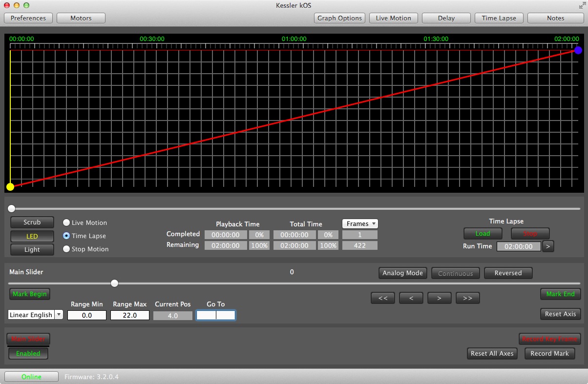The width and height of the screenshot is (588, 384).
Task: Click the arrow next to Run Time
Action: [x=548, y=246]
